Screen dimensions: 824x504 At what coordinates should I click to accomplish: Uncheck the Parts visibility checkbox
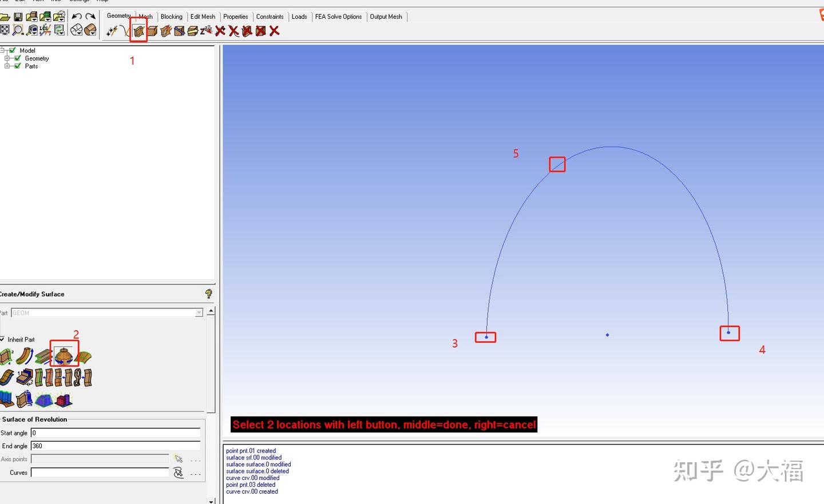(x=18, y=66)
